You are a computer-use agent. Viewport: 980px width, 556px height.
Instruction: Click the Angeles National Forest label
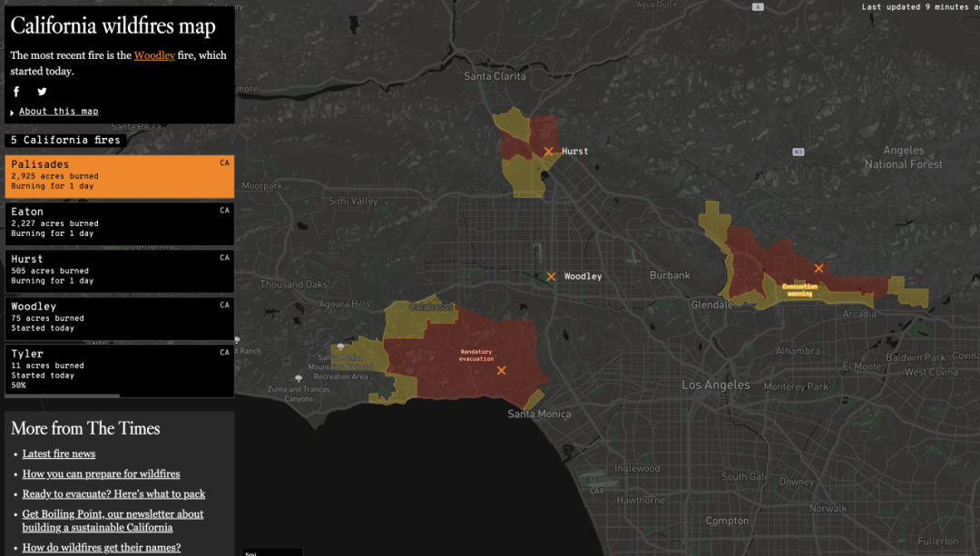(904, 158)
